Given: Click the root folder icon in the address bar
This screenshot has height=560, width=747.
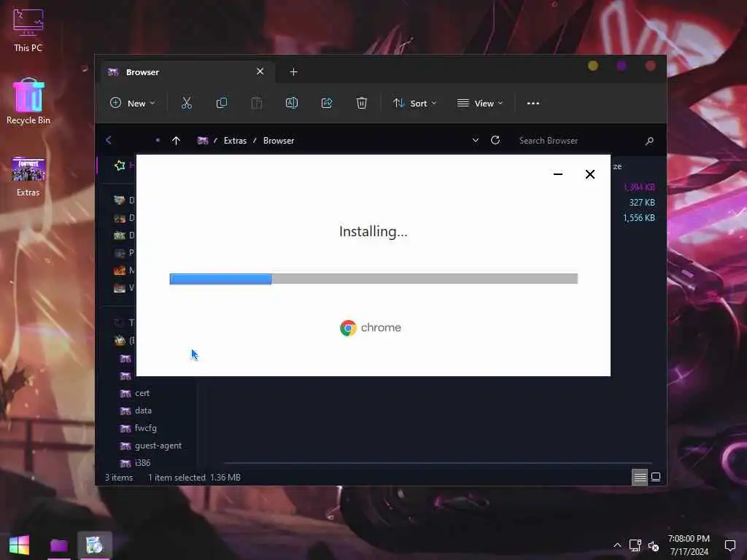Looking at the screenshot, I should click(x=203, y=141).
